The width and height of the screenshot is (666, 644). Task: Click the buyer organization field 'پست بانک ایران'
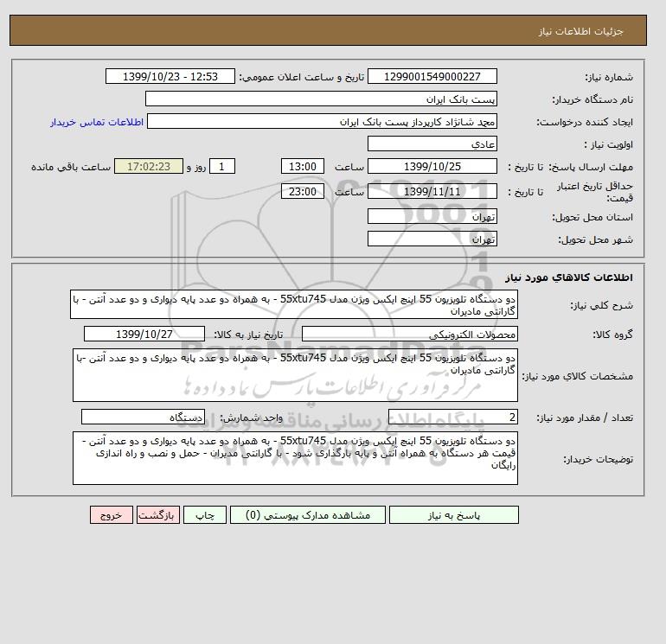[x=321, y=99]
